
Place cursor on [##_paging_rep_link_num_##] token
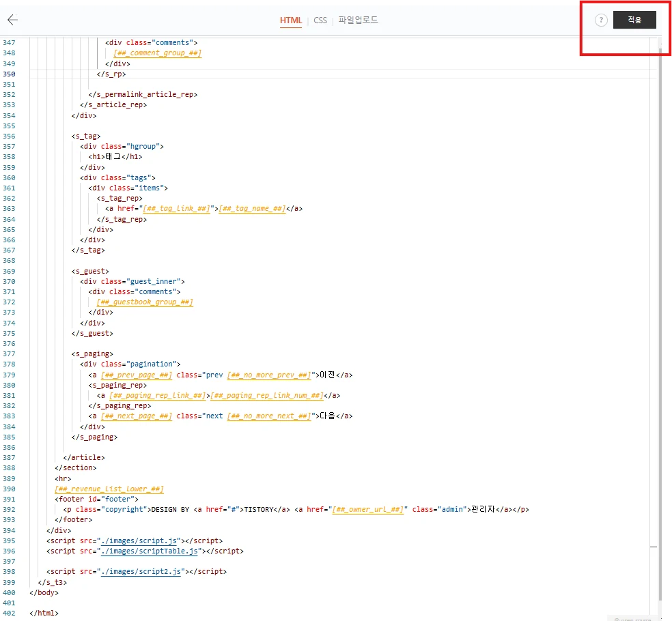pyautogui.click(x=266, y=395)
